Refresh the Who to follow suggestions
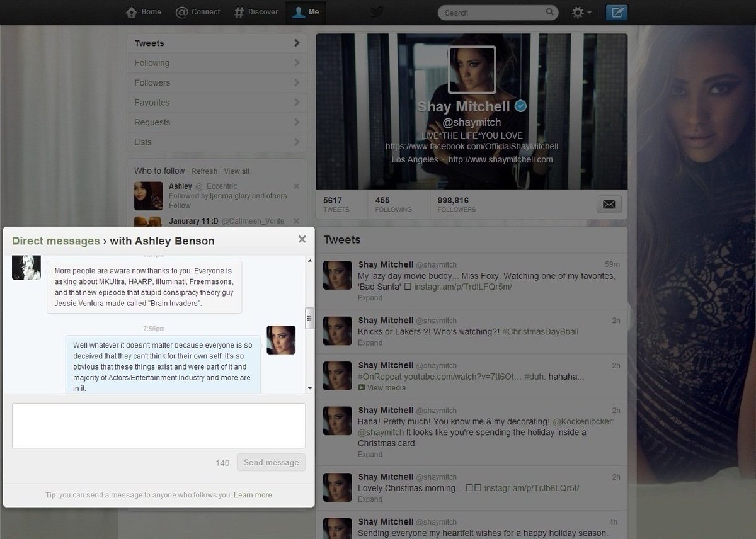Viewport: 756px width, 539px height. click(x=204, y=171)
